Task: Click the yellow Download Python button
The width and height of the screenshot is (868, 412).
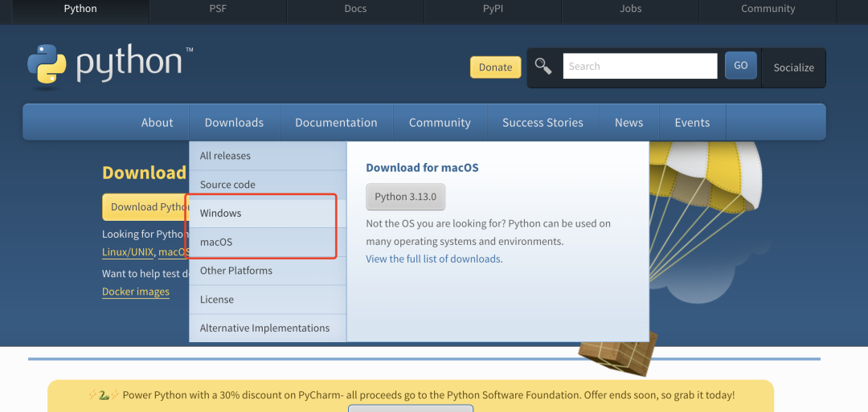Action: 145,207
